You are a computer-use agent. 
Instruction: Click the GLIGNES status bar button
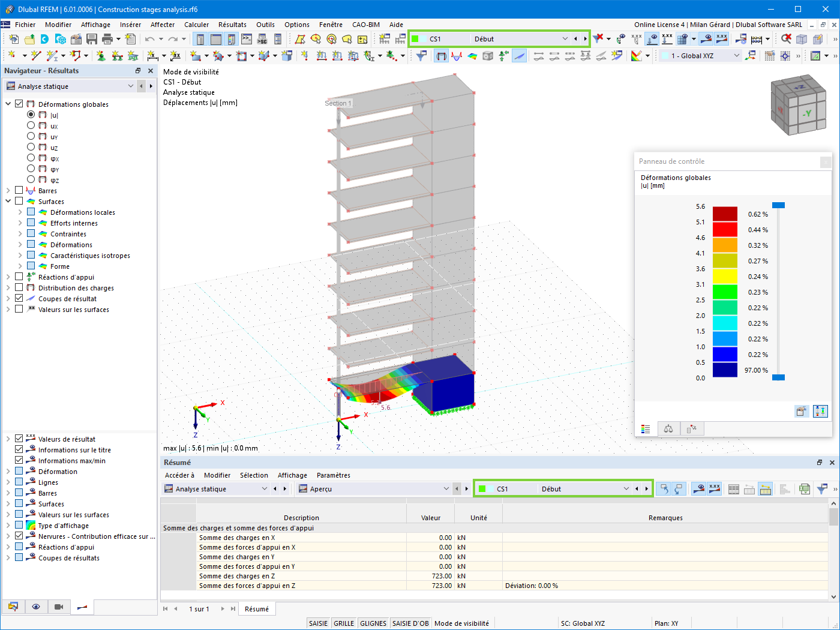[x=373, y=623]
